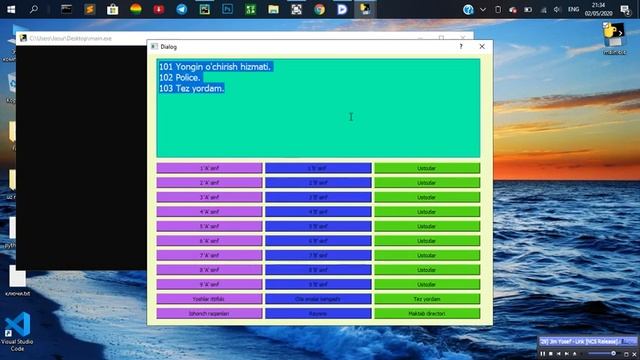
Task: Click the purple 7 'A' sinf button
Action: tap(209, 255)
